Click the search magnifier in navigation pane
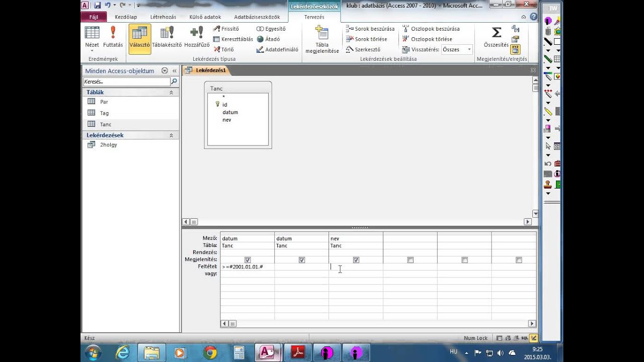Viewport: 644px width, 362px height. click(174, 81)
